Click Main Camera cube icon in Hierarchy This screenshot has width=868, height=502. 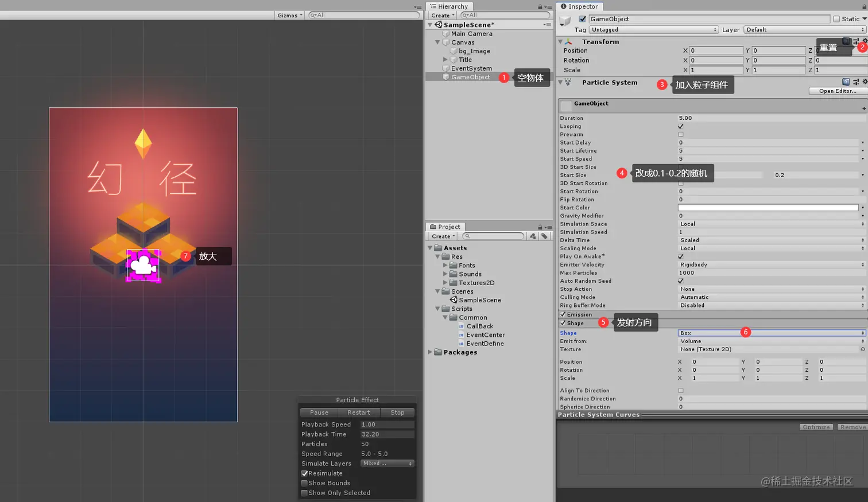pyautogui.click(x=446, y=34)
